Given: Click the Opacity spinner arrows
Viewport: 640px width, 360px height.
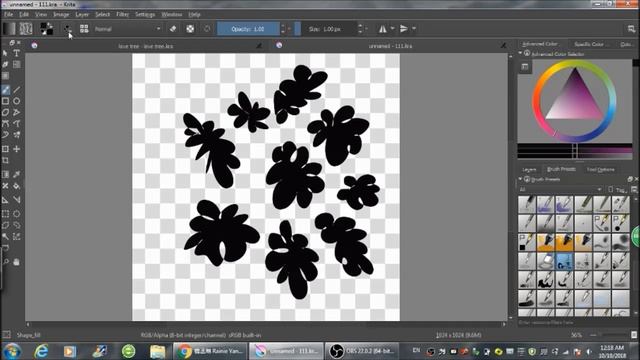Looking at the screenshot, I should point(283,29).
